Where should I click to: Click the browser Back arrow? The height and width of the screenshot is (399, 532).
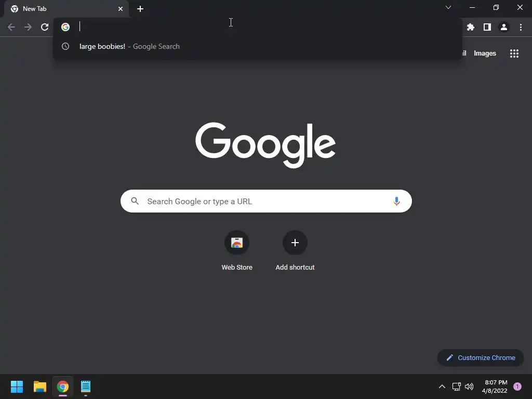11,27
